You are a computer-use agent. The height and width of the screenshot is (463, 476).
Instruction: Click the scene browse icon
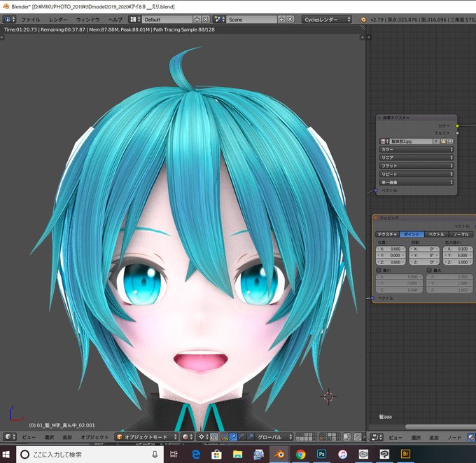[x=220, y=20]
